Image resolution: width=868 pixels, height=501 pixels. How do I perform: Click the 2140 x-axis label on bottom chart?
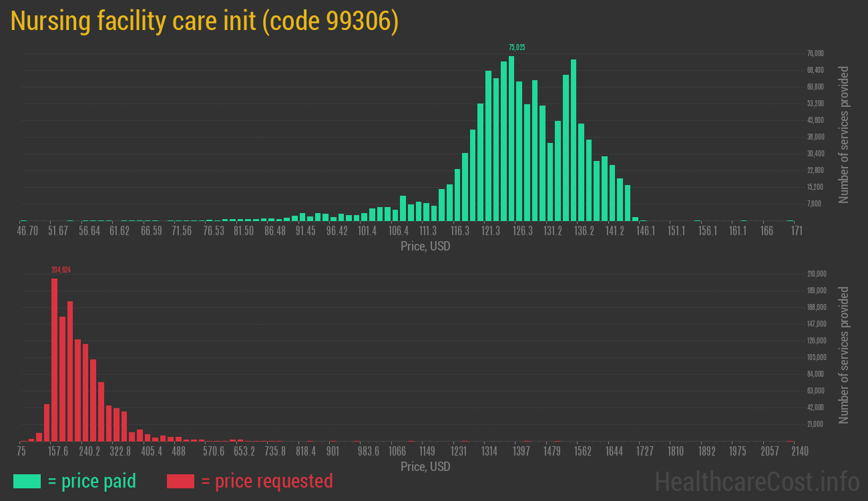pyautogui.click(x=799, y=452)
